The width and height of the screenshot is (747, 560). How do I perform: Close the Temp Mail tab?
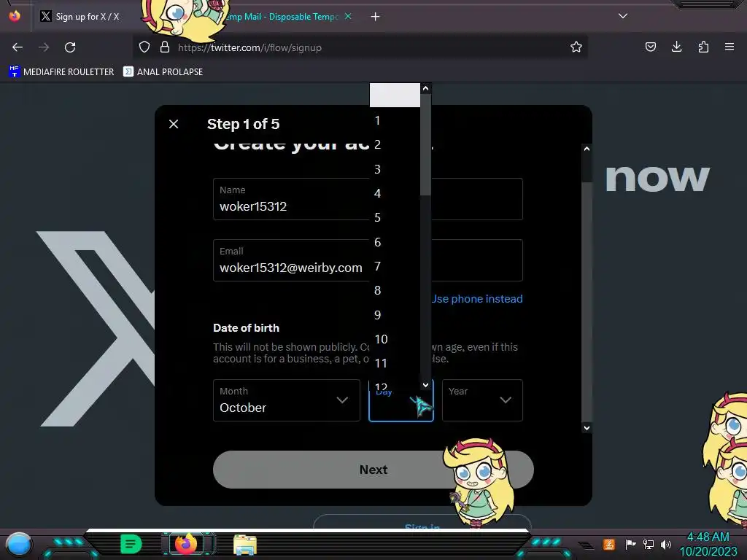348,16
